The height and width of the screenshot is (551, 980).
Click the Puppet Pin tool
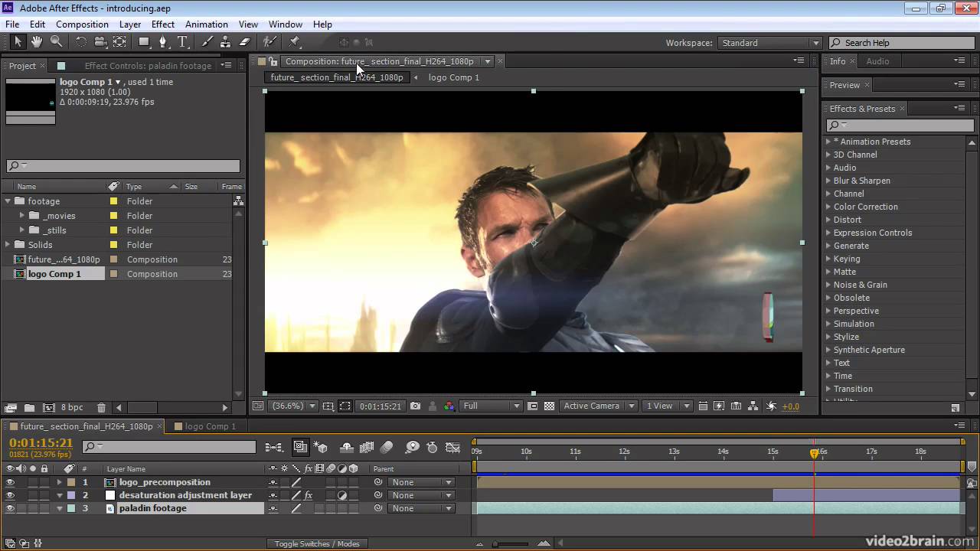tap(295, 42)
